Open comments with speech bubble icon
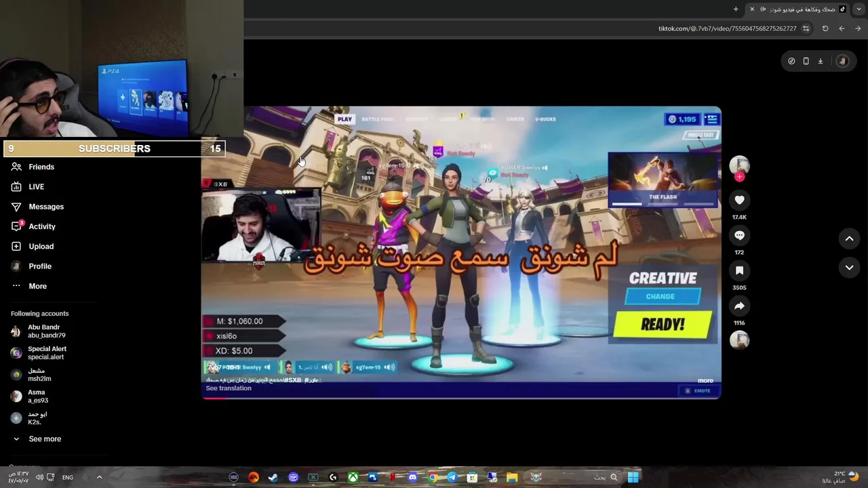Image resolution: width=868 pixels, height=488 pixels. pyautogui.click(x=739, y=235)
